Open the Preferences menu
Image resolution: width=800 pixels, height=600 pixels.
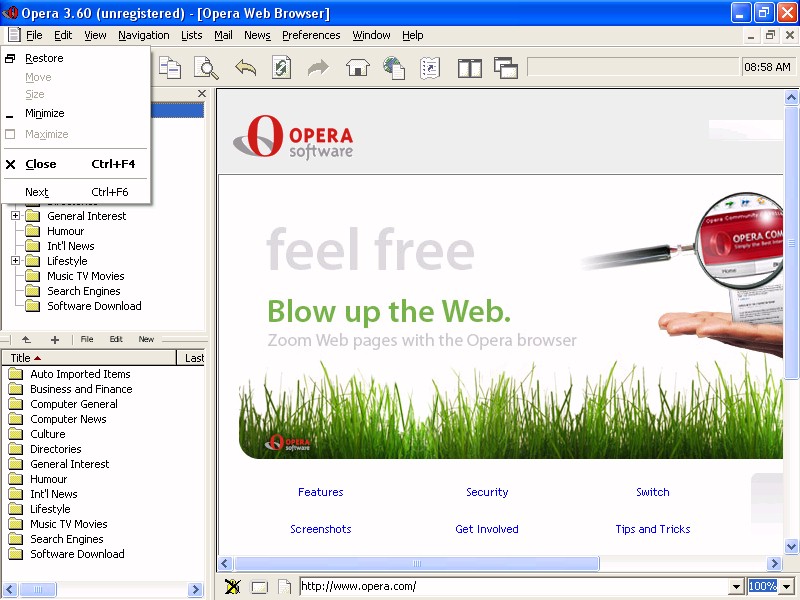tap(311, 35)
